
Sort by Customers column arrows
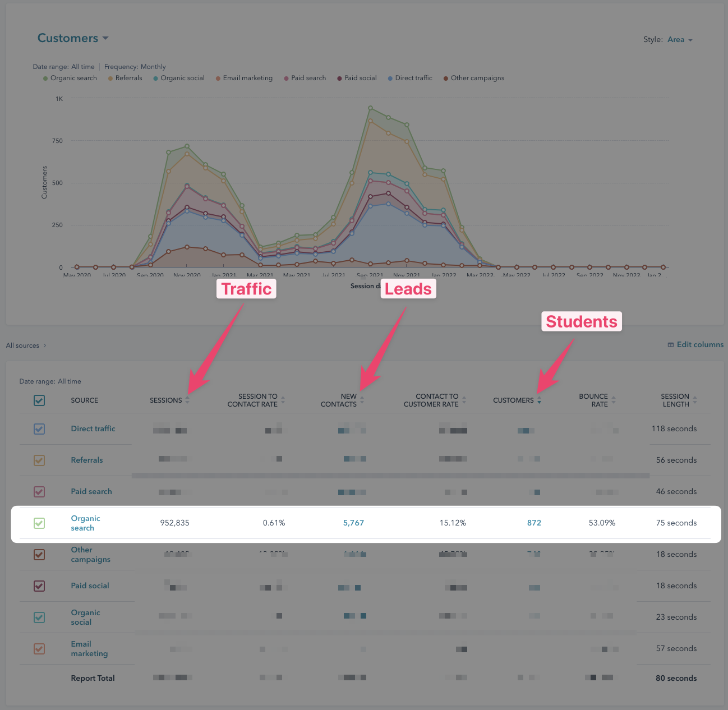(x=539, y=400)
